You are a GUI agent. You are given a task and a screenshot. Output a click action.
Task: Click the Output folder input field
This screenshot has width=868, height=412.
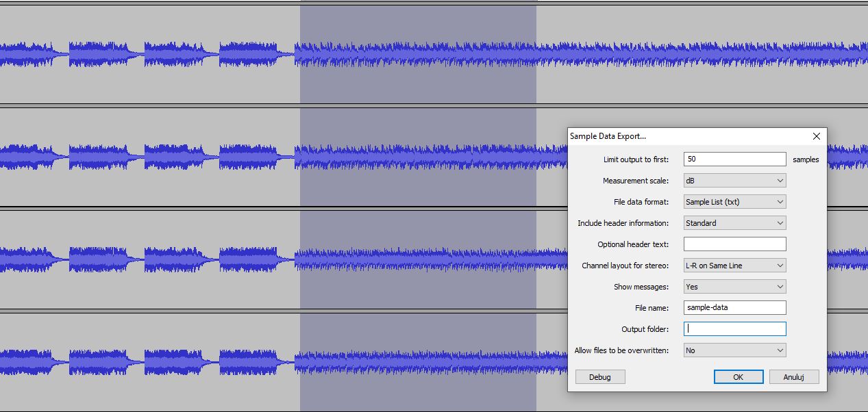[x=734, y=329]
